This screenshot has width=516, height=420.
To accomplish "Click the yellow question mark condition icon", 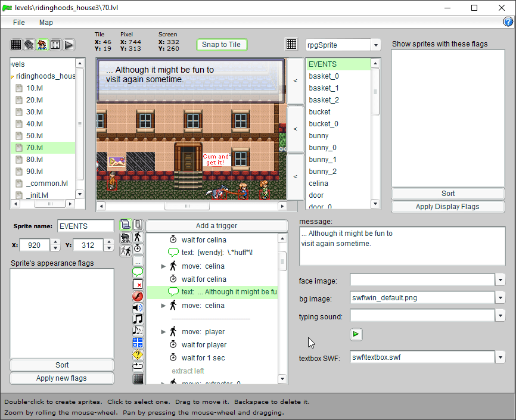I will (x=138, y=354).
